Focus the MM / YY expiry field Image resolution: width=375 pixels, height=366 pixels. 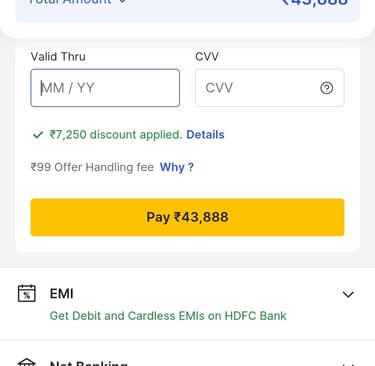pos(105,88)
